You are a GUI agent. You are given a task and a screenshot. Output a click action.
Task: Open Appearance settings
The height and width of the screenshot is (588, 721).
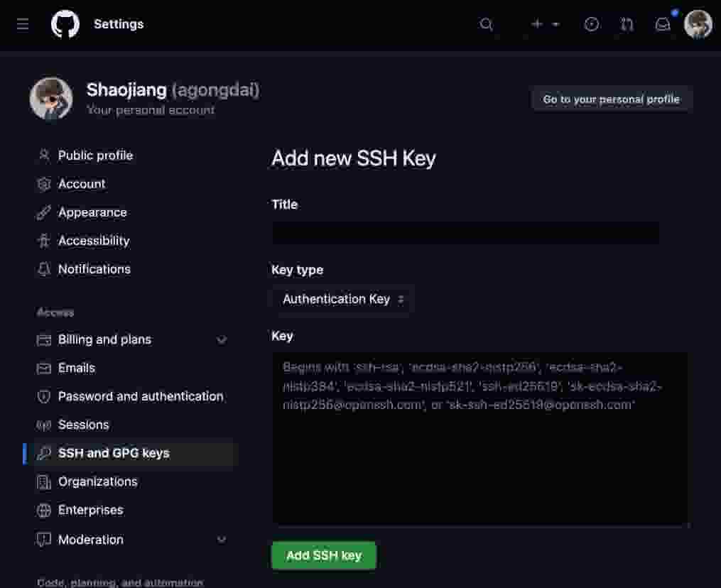(x=92, y=212)
